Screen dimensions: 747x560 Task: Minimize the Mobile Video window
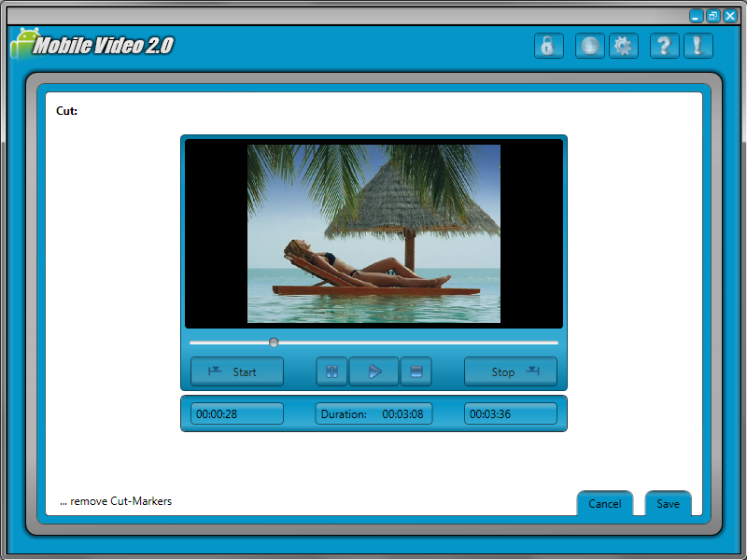click(696, 16)
